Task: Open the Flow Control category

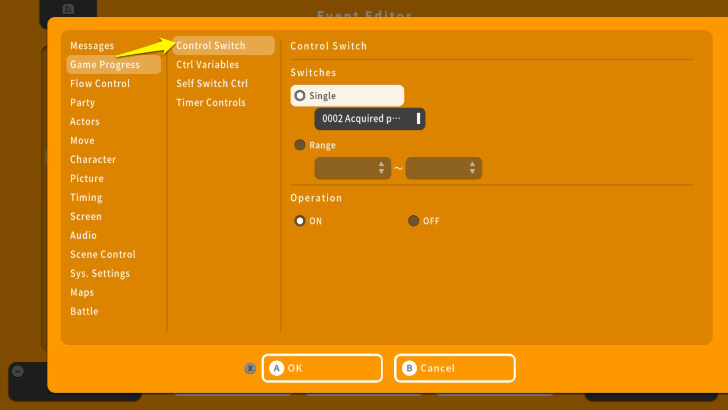Action: pos(100,84)
